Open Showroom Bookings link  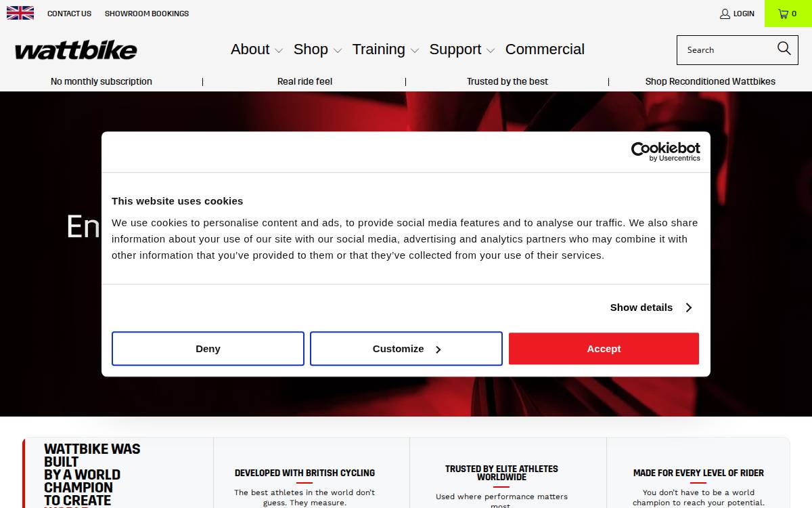tap(147, 14)
